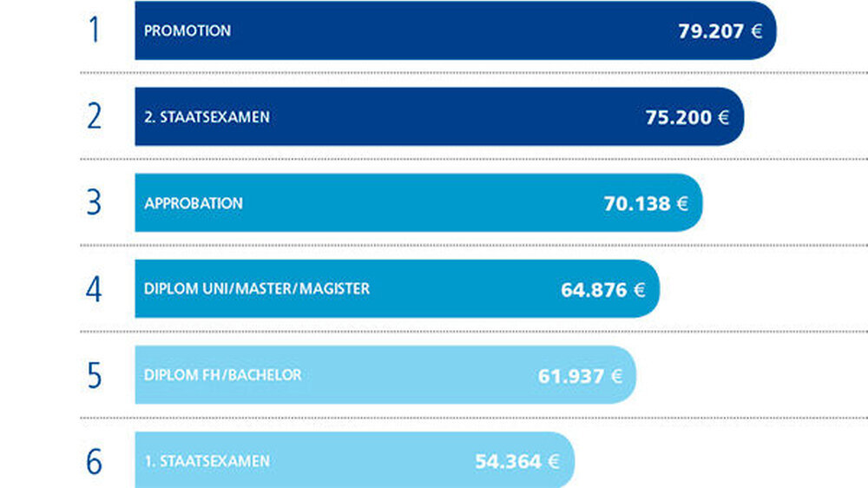Click the rank number 1
The image size is (868, 488).
pyautogui.click(x=94, y=30)
